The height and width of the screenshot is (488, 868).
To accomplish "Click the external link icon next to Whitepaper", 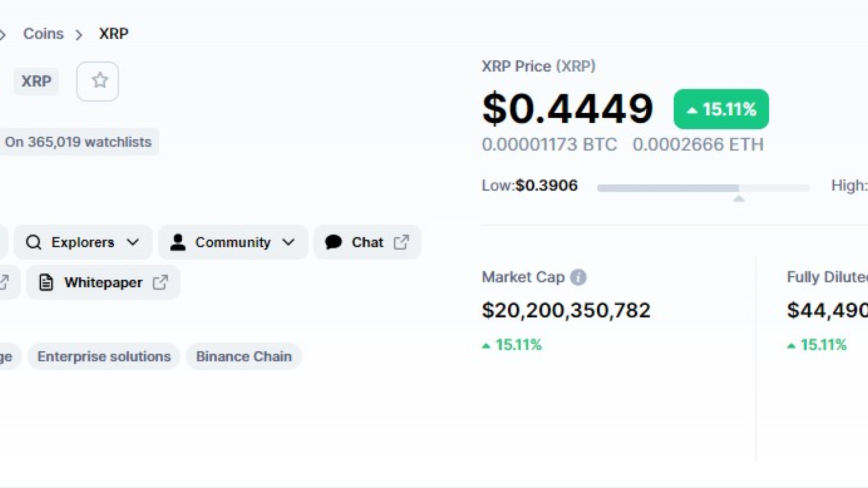I will [160, 282].
